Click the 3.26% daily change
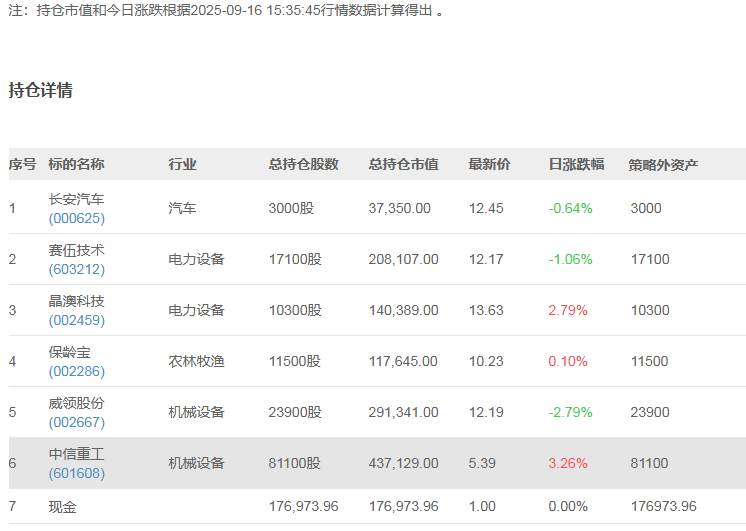The image size is (746, 531). click(568, 463)
